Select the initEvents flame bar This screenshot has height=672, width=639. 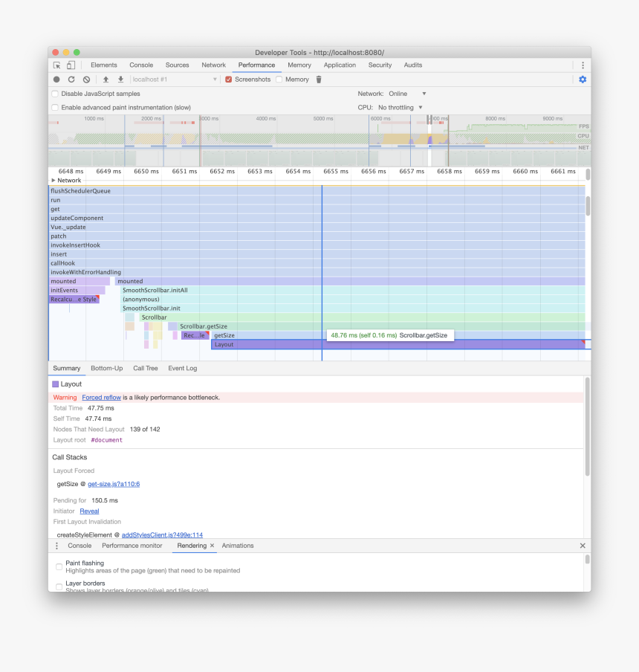tap(77, 290)
